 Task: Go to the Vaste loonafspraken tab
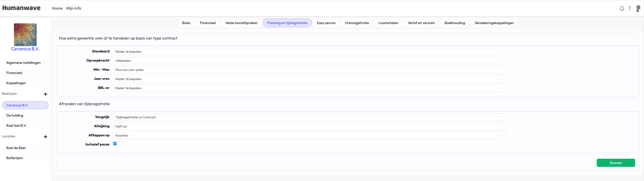coord(241,23)
